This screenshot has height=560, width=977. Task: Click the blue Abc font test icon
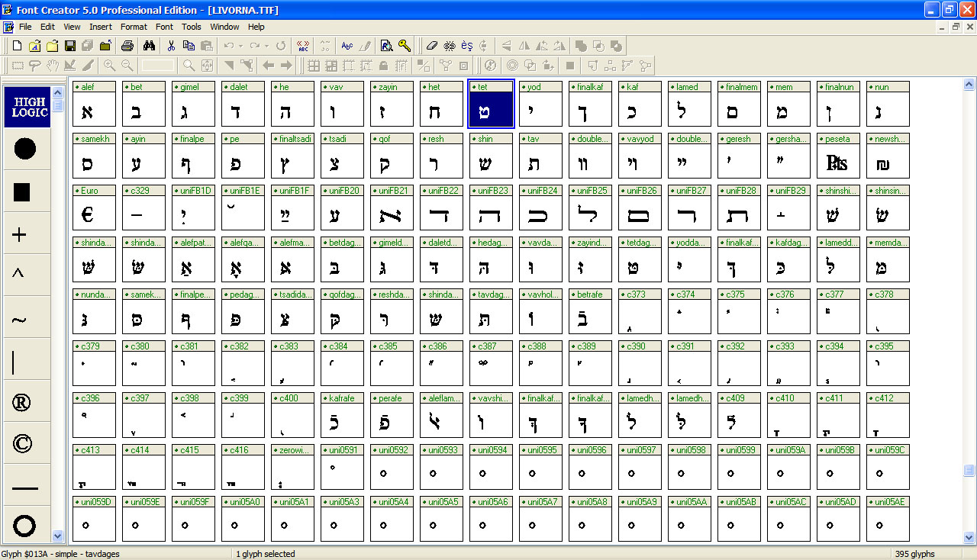pos(347,46)
